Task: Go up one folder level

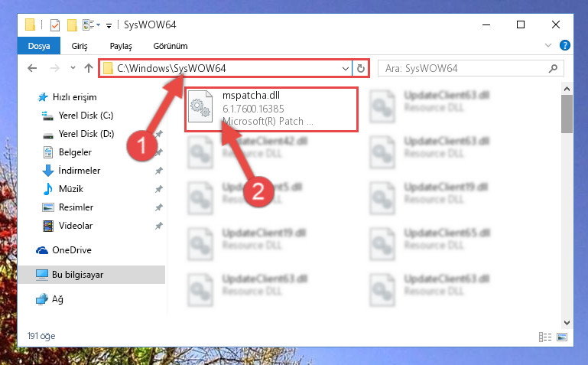Action: point(89,68)
